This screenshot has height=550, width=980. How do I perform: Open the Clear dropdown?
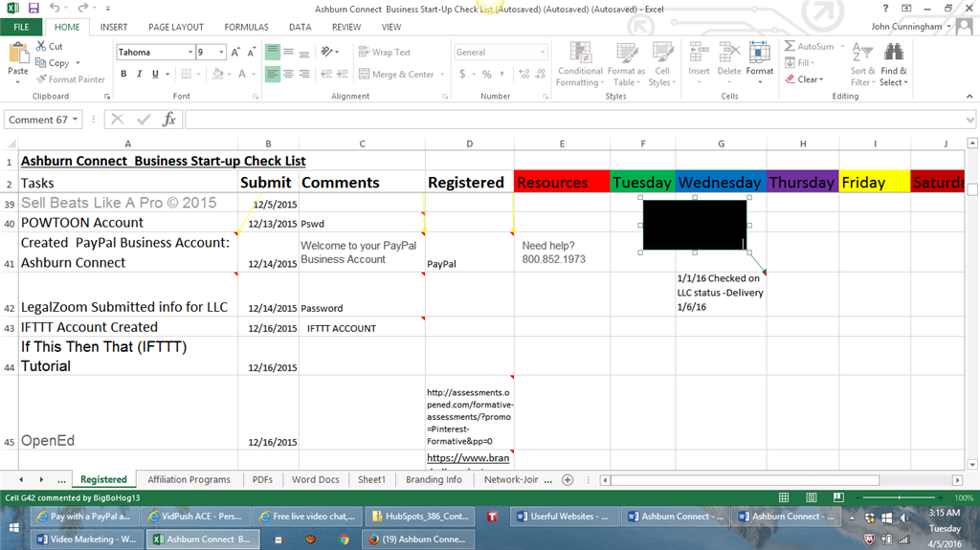tap(804, 79)
